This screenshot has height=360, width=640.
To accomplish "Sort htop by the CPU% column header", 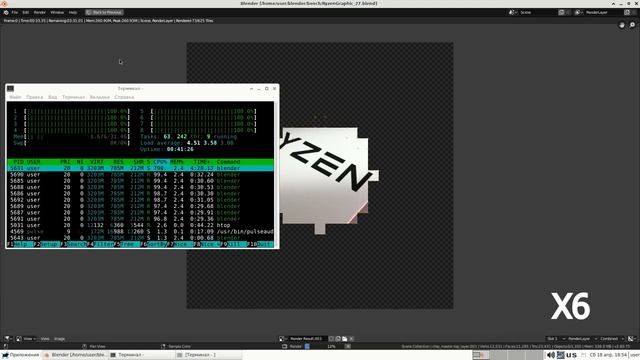I will click(x=160, y=162).
